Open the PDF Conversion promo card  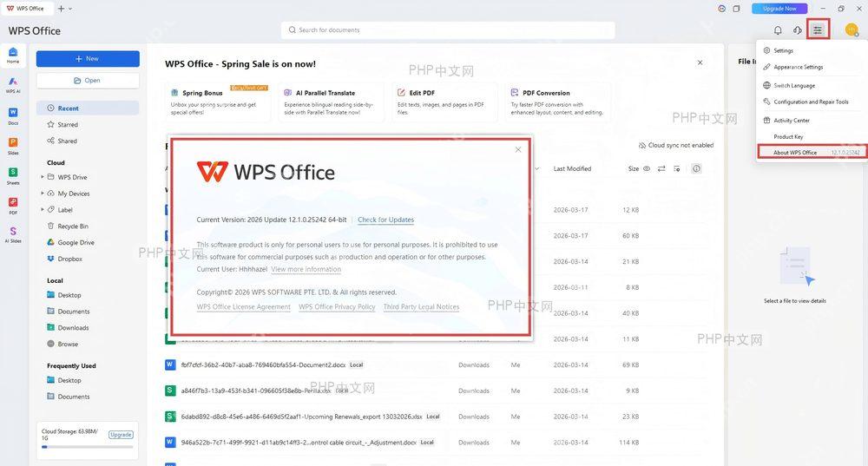[x=558, y=102]
